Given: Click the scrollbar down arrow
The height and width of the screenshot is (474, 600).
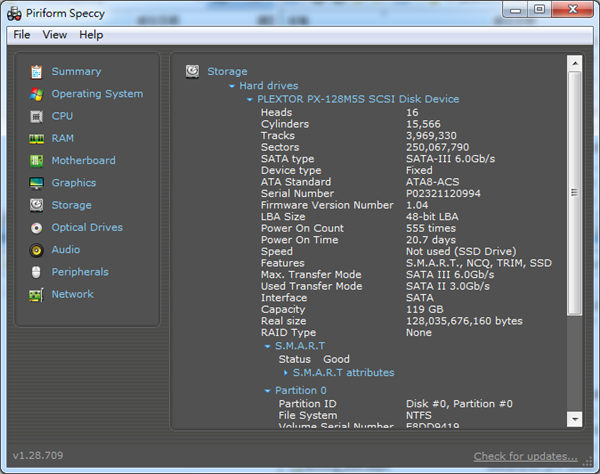Looking at the screenshot, I should 575,419.
